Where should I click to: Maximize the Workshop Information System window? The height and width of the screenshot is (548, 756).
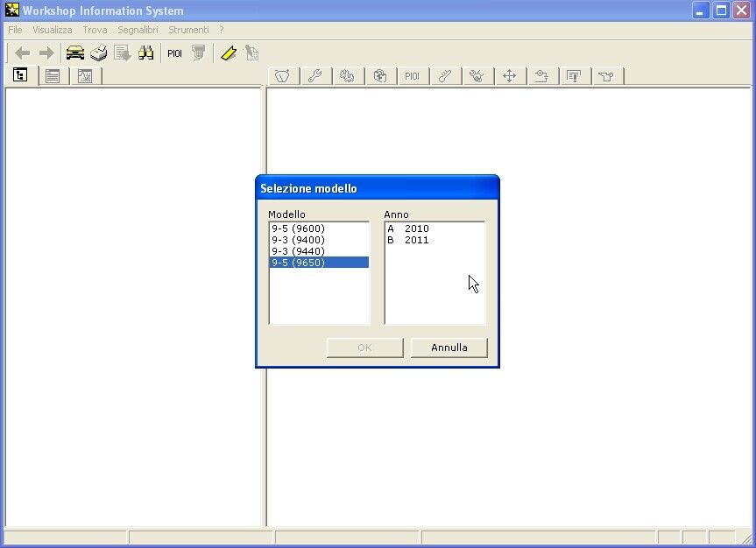[x=721, y=11]
